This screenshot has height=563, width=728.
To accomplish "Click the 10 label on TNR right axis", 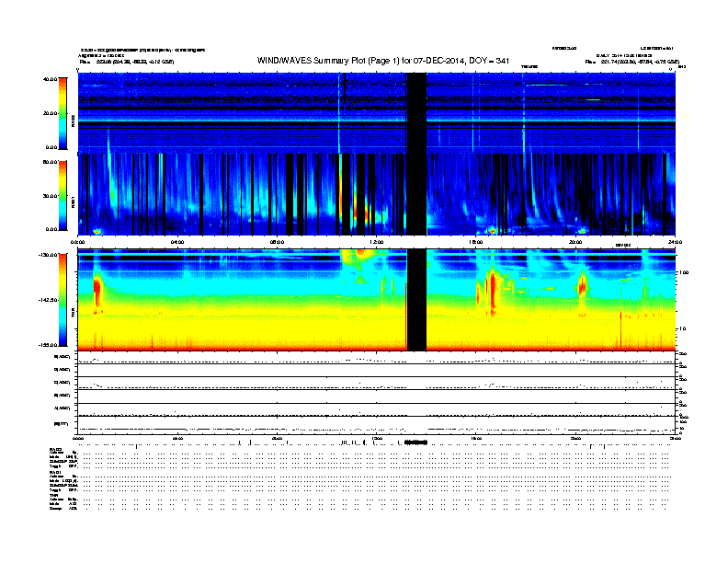I will tap(682, 328).
